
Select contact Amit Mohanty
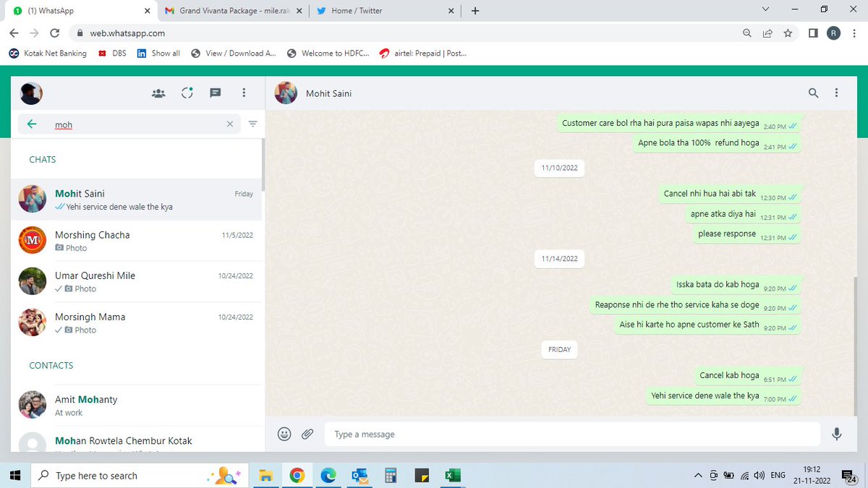[x=137, y=405]
